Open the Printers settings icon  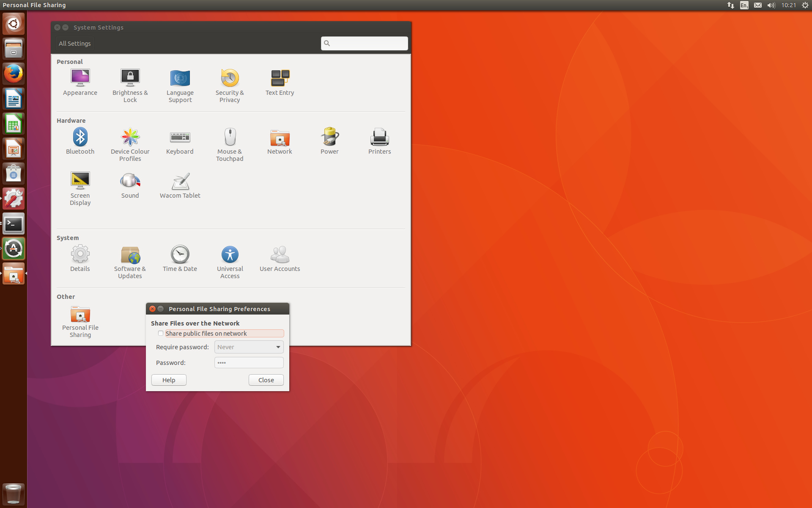(x=379, y=138)
